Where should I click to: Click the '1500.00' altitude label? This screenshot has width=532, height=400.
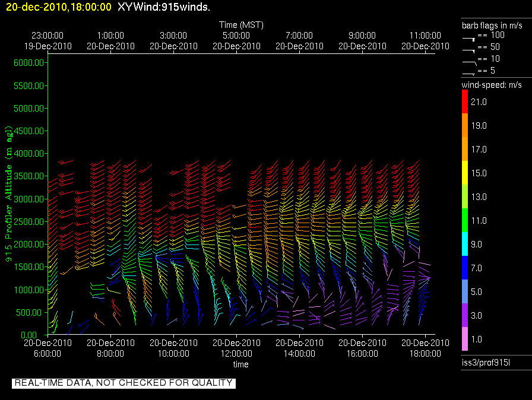point(28,267)
